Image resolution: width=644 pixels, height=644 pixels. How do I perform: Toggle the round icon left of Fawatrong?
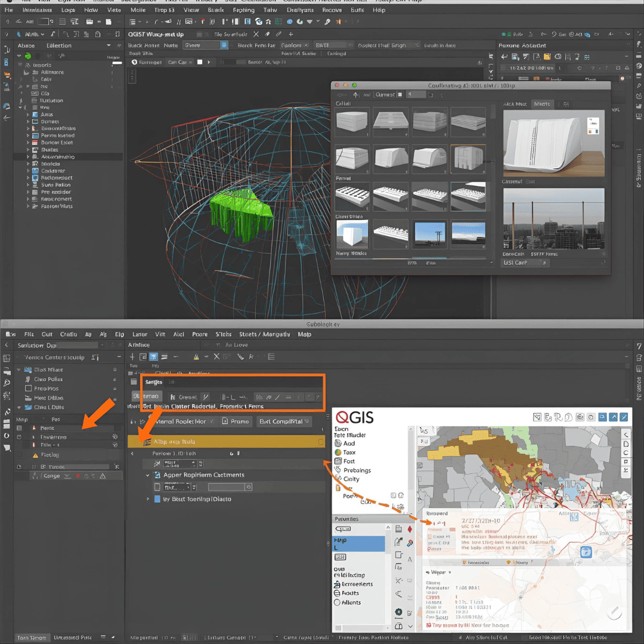coord(19,437)
